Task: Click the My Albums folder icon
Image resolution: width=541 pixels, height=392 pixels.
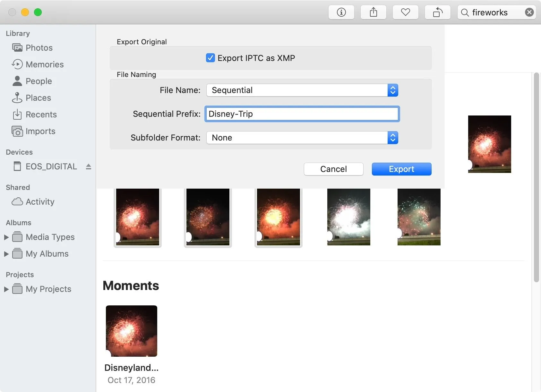Action: 17,254
